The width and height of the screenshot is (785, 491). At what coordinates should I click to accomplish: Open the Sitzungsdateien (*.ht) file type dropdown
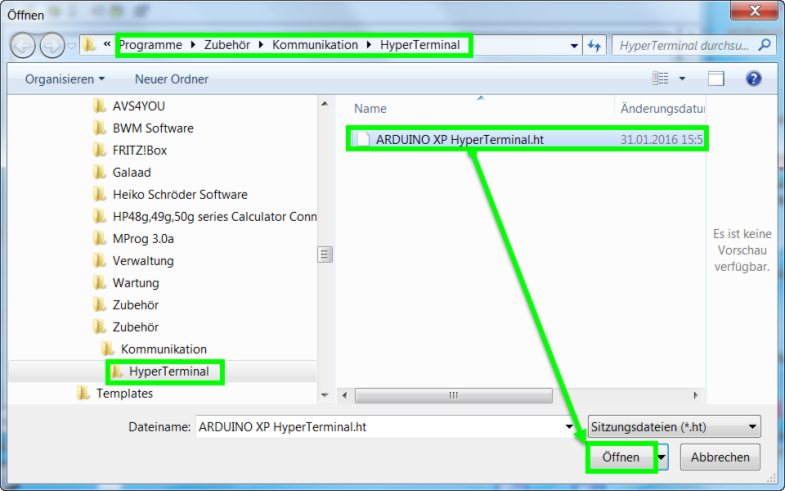click(675, 426)
